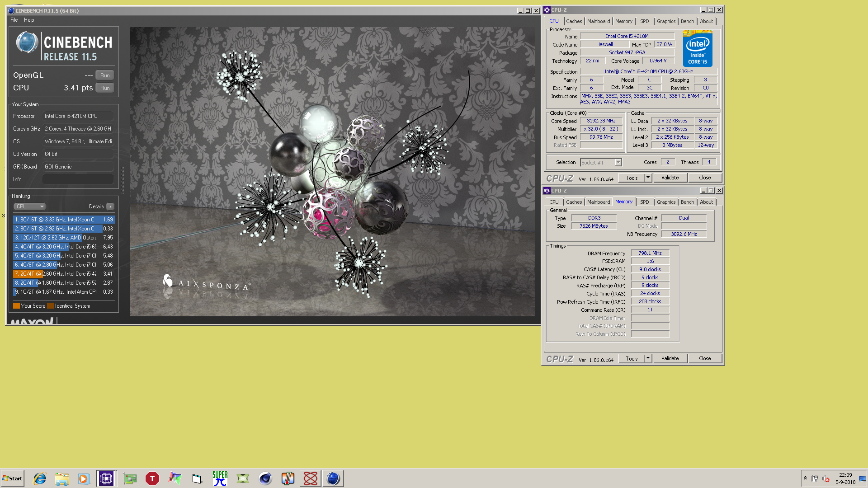Show hidden system tray icons
This screenshot has height=488, width=868.
(805, 478)
